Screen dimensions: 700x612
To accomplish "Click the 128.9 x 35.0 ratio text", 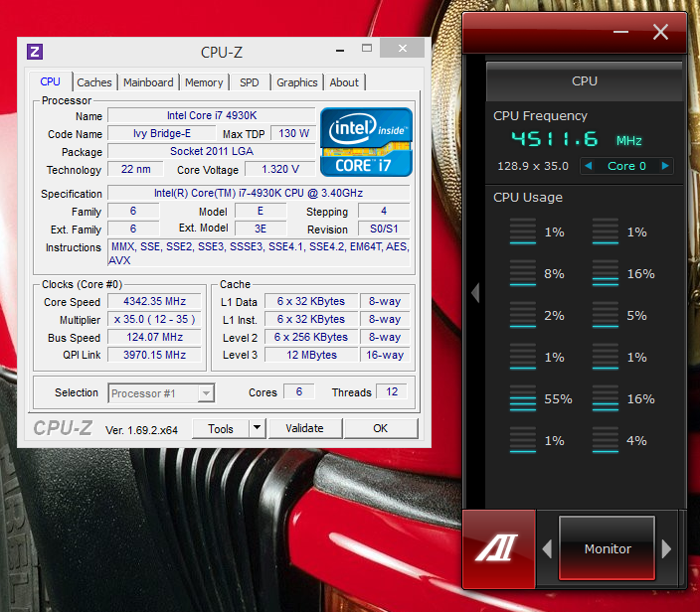I will (x=533, y=166).
